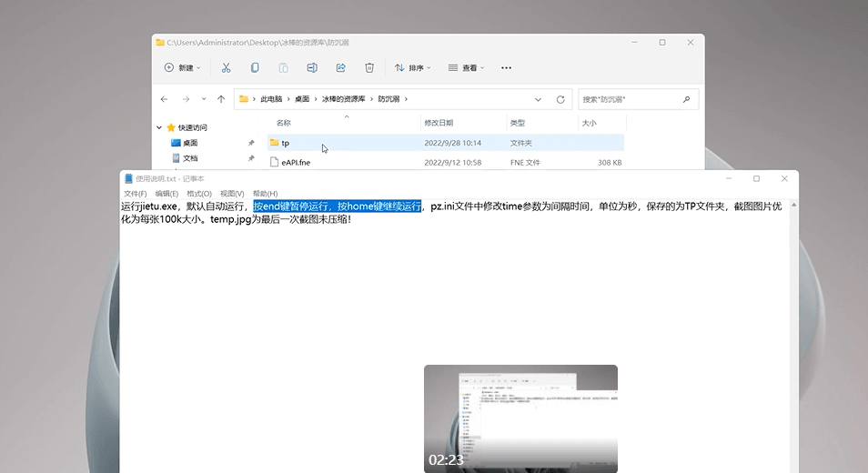
Task: Click 冰棒的资源库 in the breadcrumb path
Action: point(342,99)
